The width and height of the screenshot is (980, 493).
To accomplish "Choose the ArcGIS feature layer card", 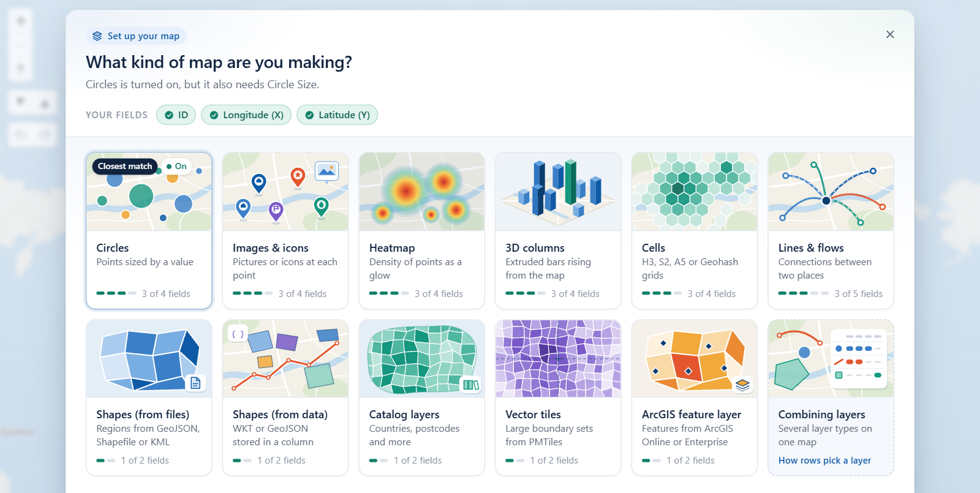I will [x=695, y=397].
